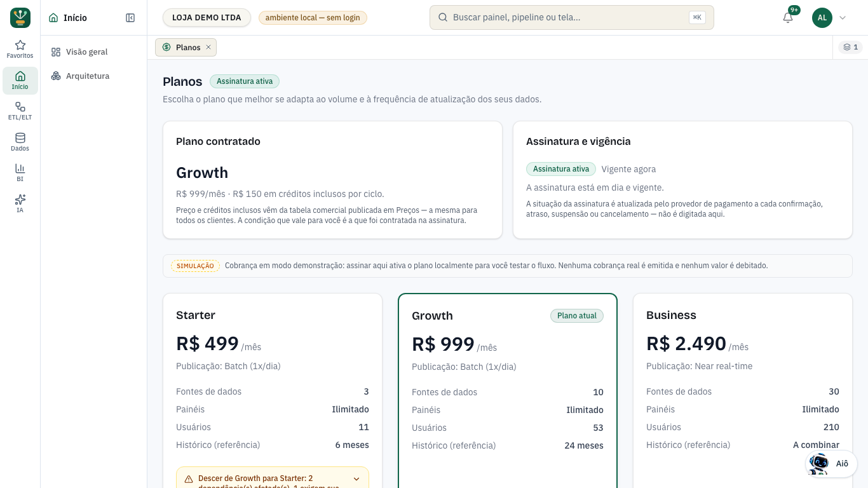868x488 pixels.
Task: Click the Assinatura e vigência heading
Action: click(578, 141)
